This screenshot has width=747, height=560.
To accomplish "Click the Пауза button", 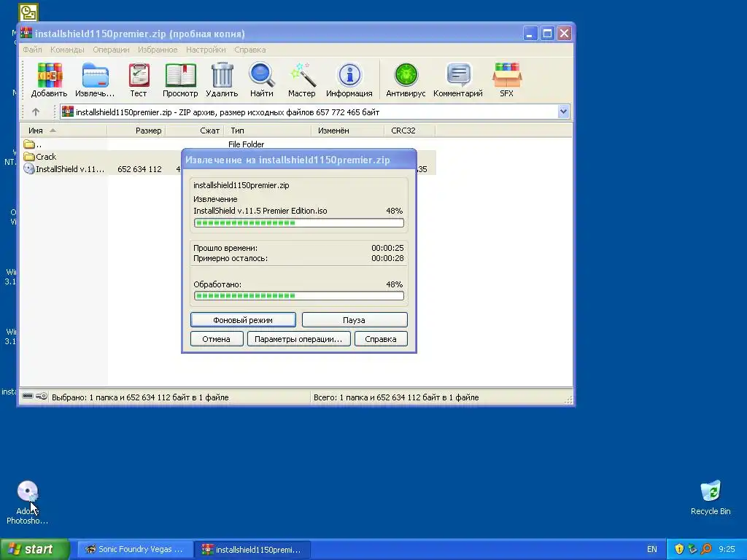I will 355,320.
